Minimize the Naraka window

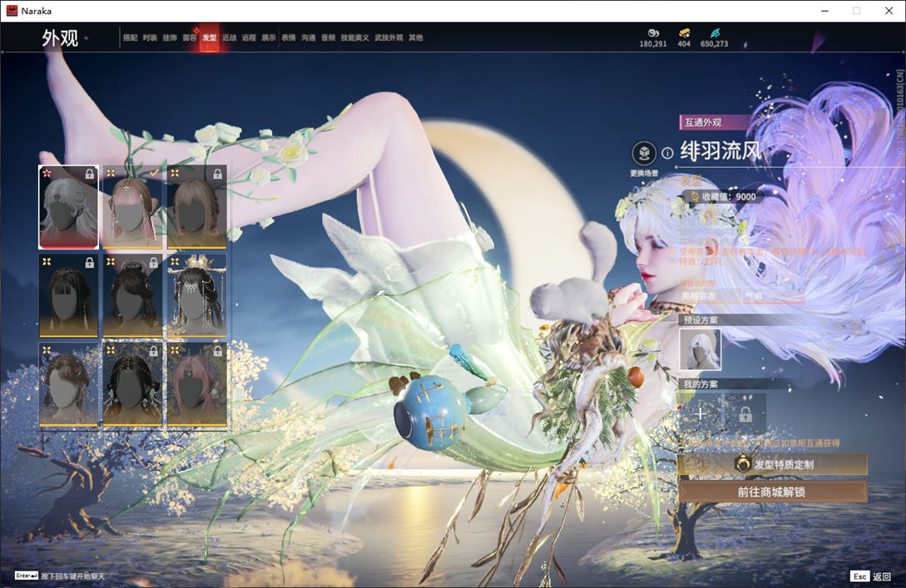click(824, 11)
